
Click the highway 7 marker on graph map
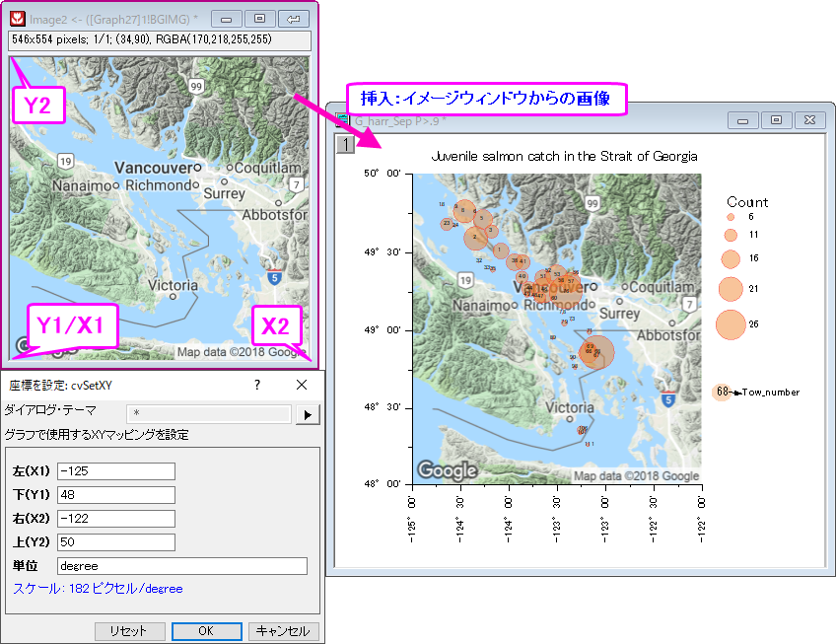(689, 305)
